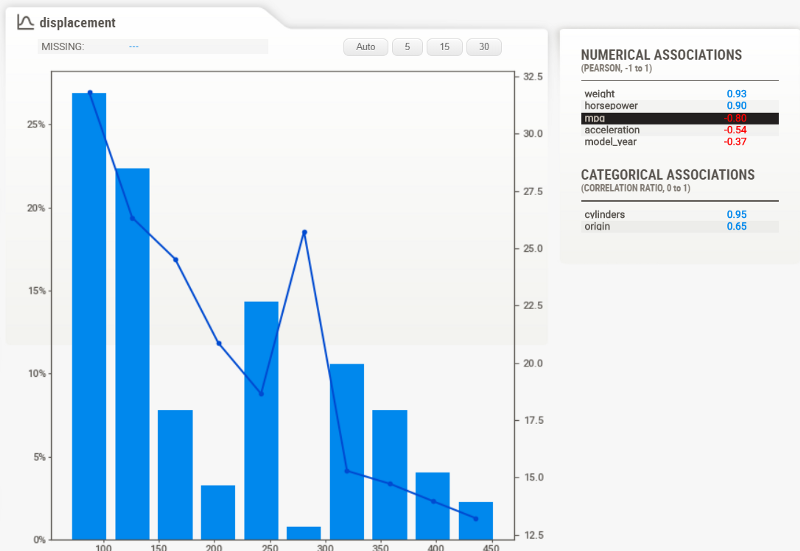
Task: Click the tallest histogram bar near 100
Action: click(89, 316)
